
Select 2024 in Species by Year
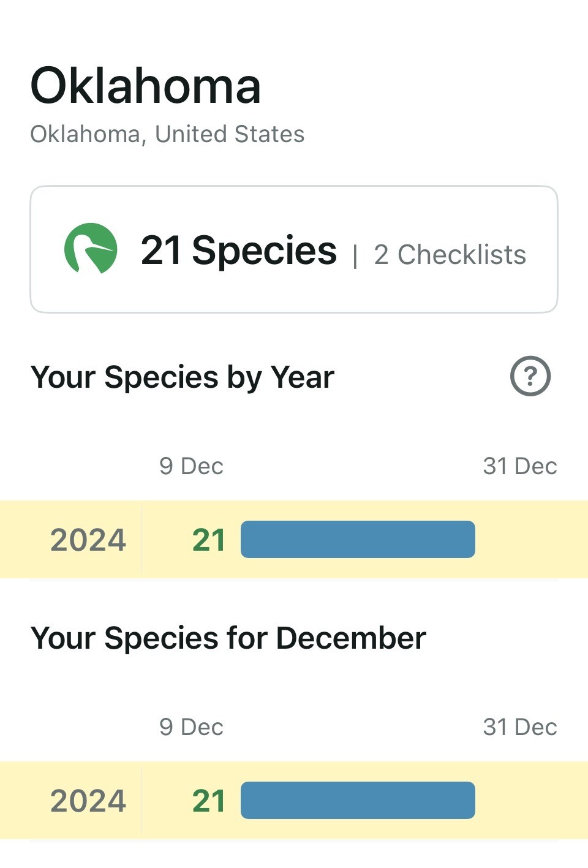coord(88,540)
